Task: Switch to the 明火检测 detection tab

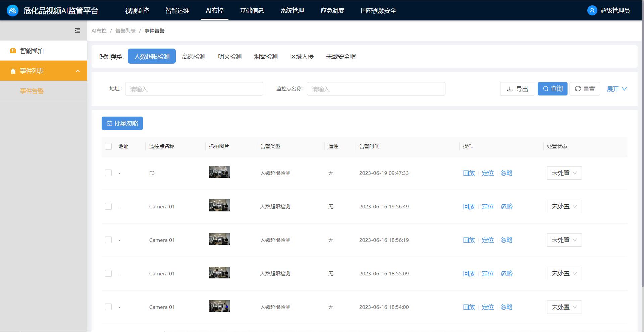Action: tap(229, 56)
